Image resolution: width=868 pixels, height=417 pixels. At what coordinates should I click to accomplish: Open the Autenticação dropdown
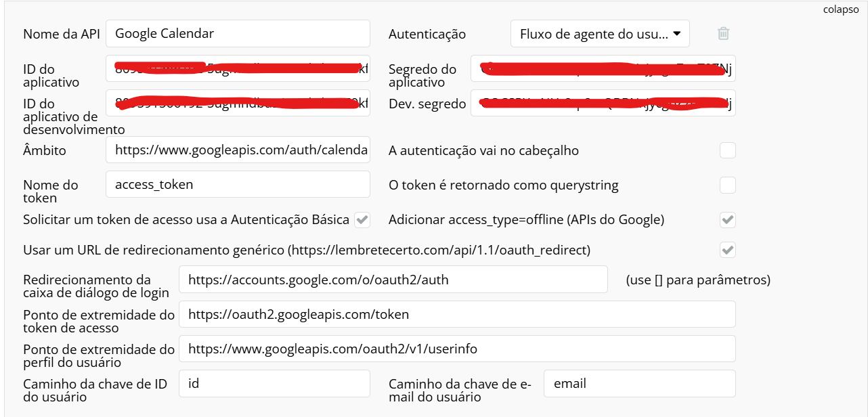click(x=599, y=33)
